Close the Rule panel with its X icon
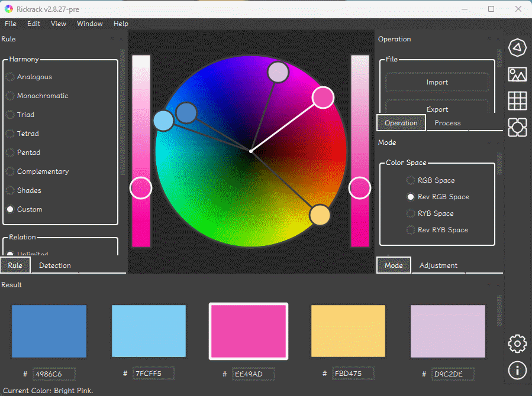Screen dimensions: 532x396 [x=122, y=40]
